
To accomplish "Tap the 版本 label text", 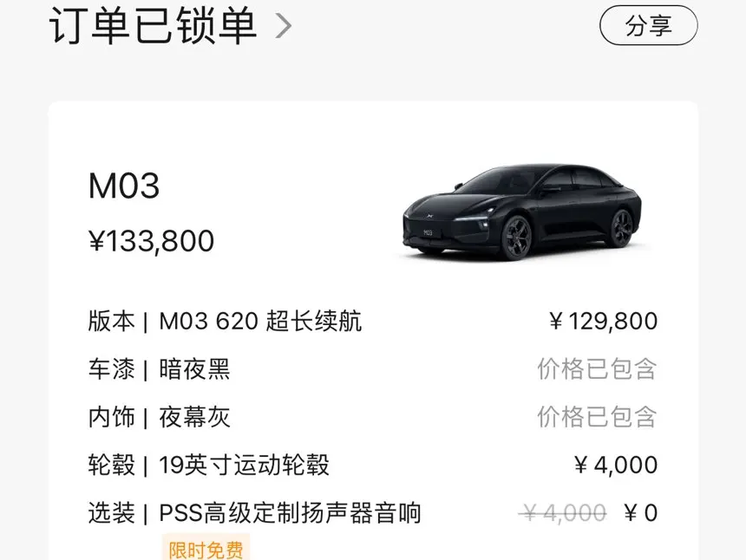I will pos(111,321).
